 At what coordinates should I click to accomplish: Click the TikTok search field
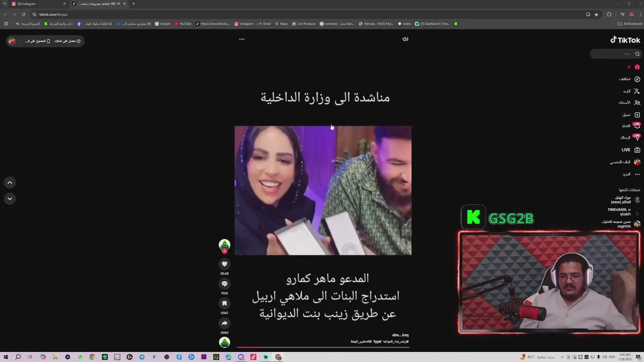tap(615, 54)
